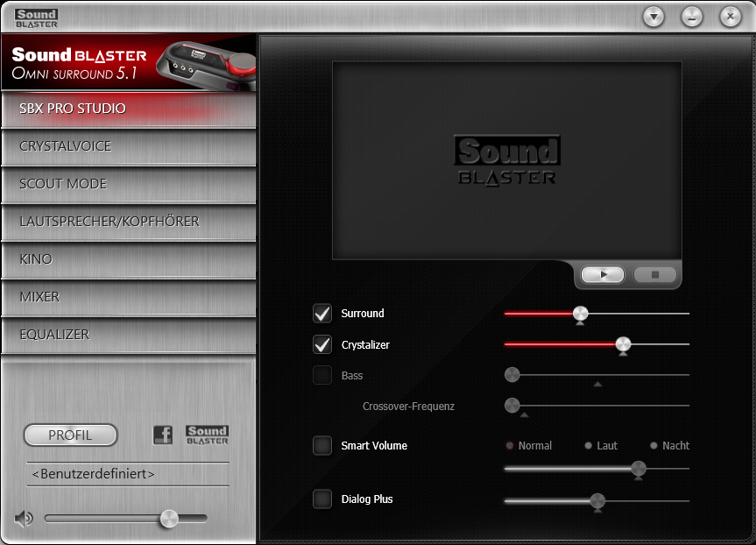756x545 pixels.
Task: Click the PROFIL button
Action: (x=70, y=435)
